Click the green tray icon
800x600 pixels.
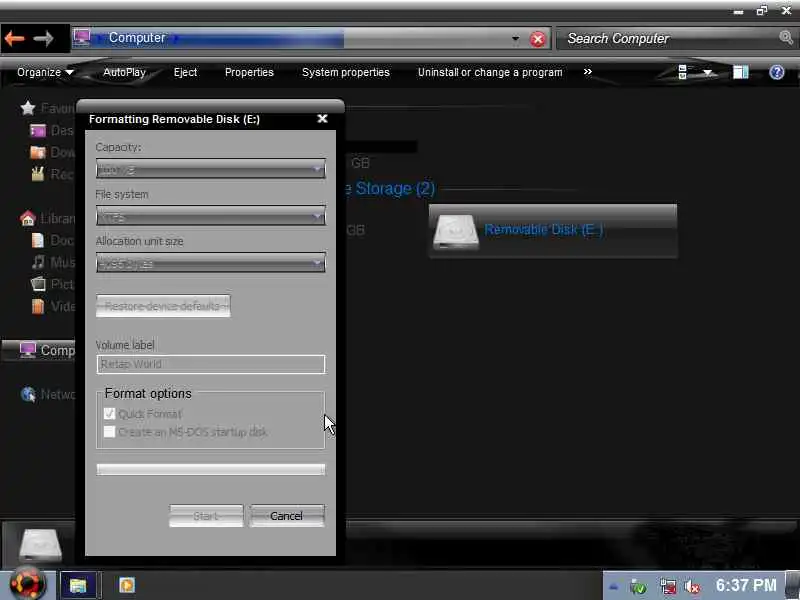pos(637,587)
